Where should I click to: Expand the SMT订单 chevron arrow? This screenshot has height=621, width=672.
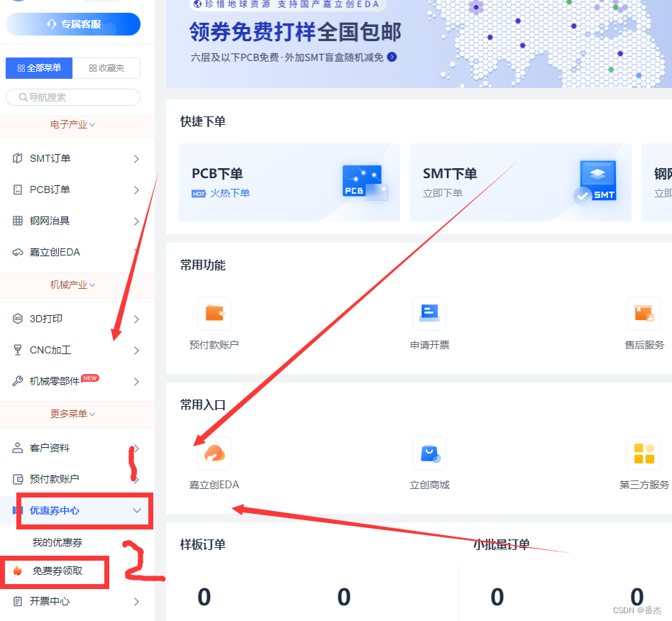pyautogui.click(x=136, y=159)
